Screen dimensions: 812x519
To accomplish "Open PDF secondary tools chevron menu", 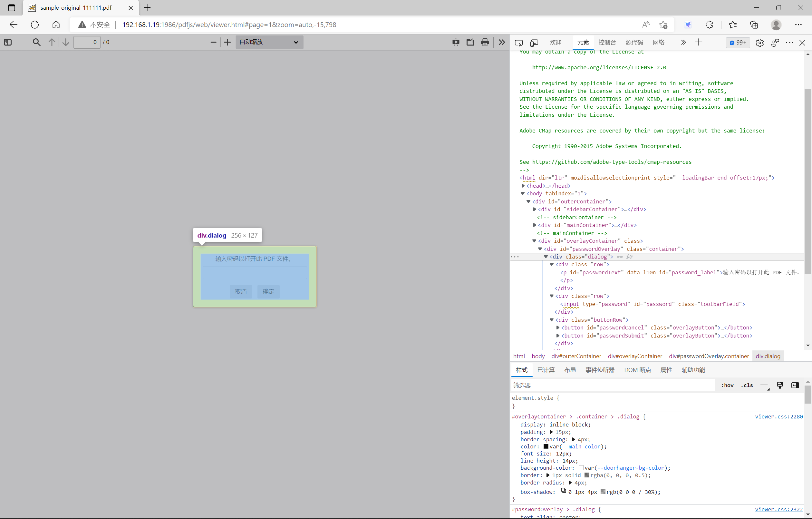I will click(x=501, y=42).
